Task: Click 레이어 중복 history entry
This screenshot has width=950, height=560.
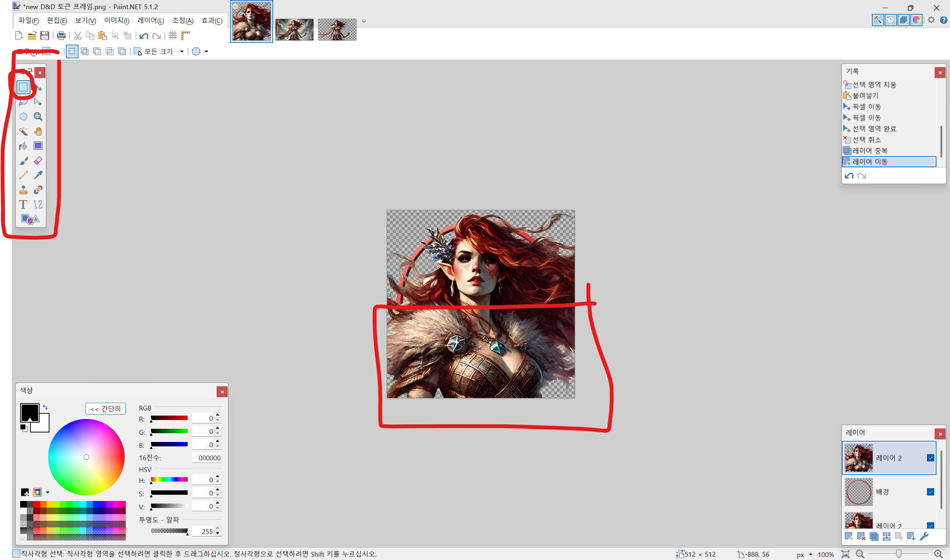Action: pyautogui.click(x=889, y=151)
